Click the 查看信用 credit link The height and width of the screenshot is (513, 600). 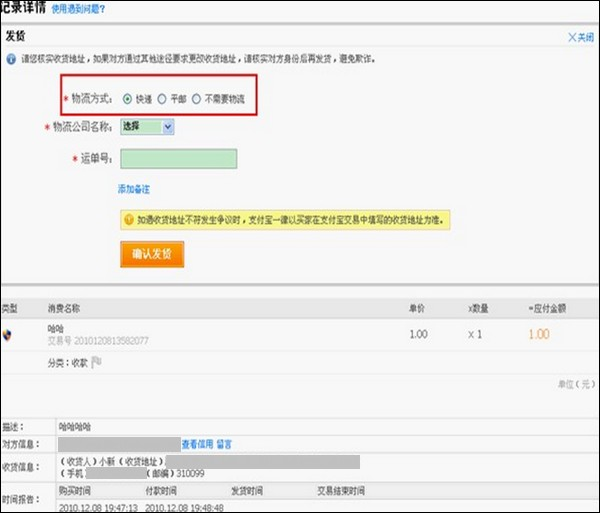(196, 442)
